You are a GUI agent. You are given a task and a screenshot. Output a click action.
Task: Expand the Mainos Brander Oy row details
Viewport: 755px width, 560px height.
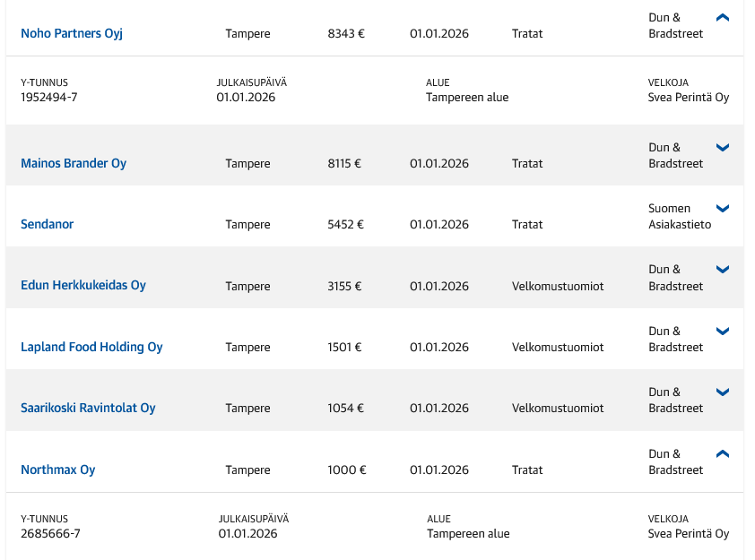(x=724, y=148)
